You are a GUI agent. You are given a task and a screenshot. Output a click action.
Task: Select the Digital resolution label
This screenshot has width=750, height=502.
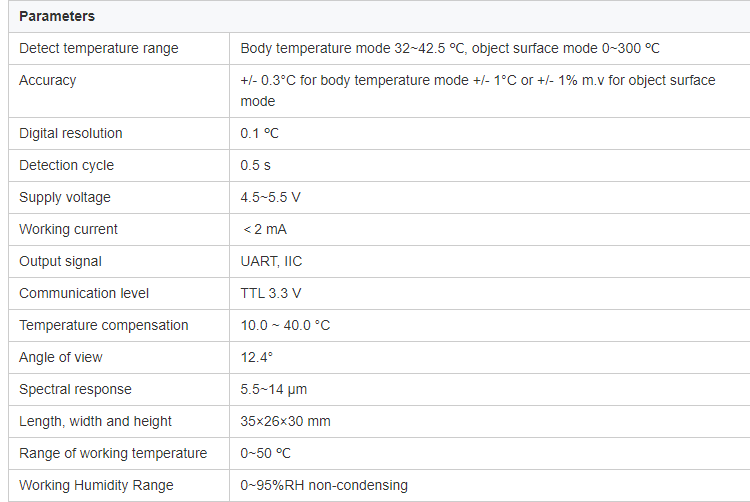[71, 133]
